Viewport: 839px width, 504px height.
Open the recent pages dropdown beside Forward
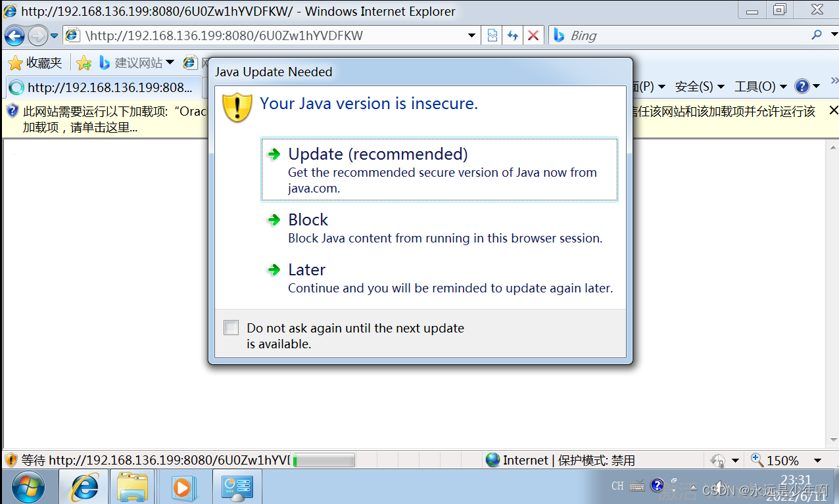tap(54, 35)
